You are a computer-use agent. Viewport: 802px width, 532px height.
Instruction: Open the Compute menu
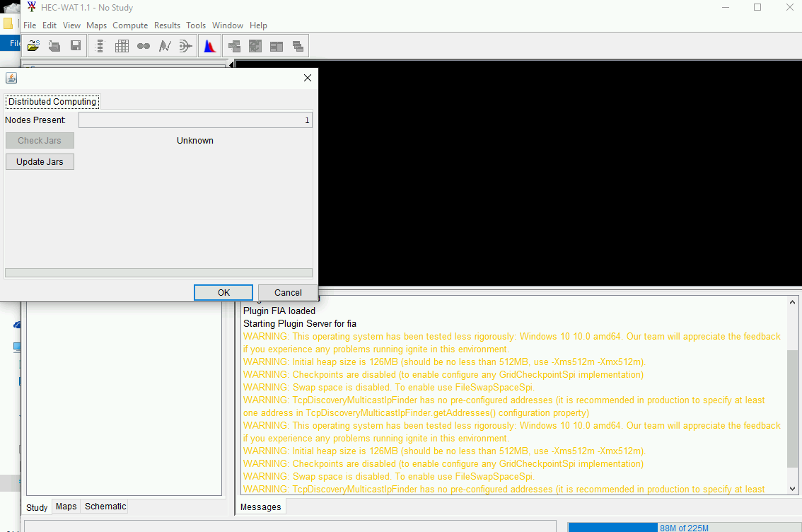tap(130, 25)
